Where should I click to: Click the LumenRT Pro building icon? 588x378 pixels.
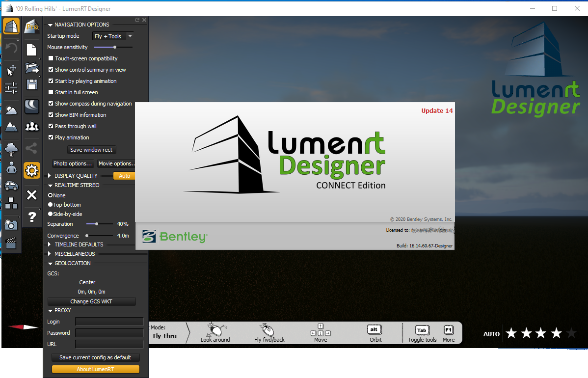(32, 27)
